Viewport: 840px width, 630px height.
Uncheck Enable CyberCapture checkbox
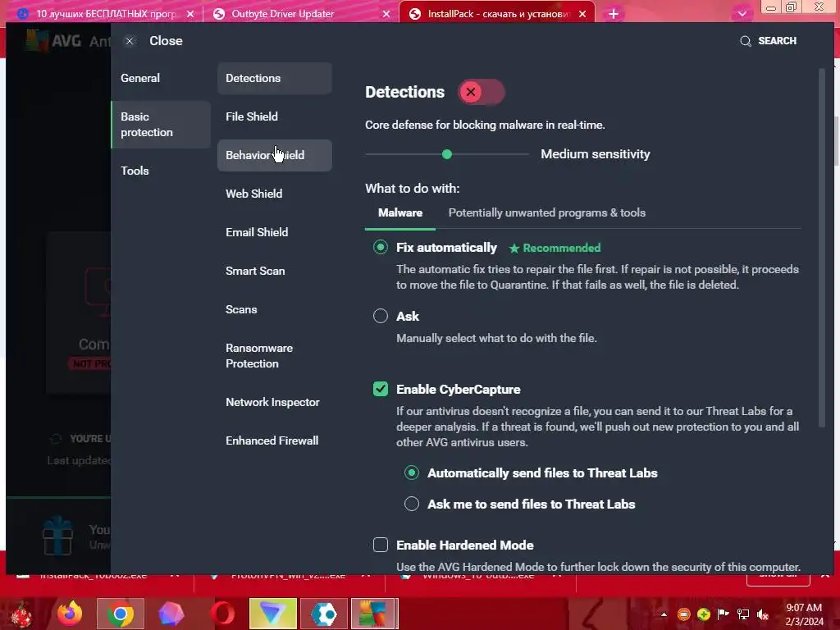[x=381, y=390]
